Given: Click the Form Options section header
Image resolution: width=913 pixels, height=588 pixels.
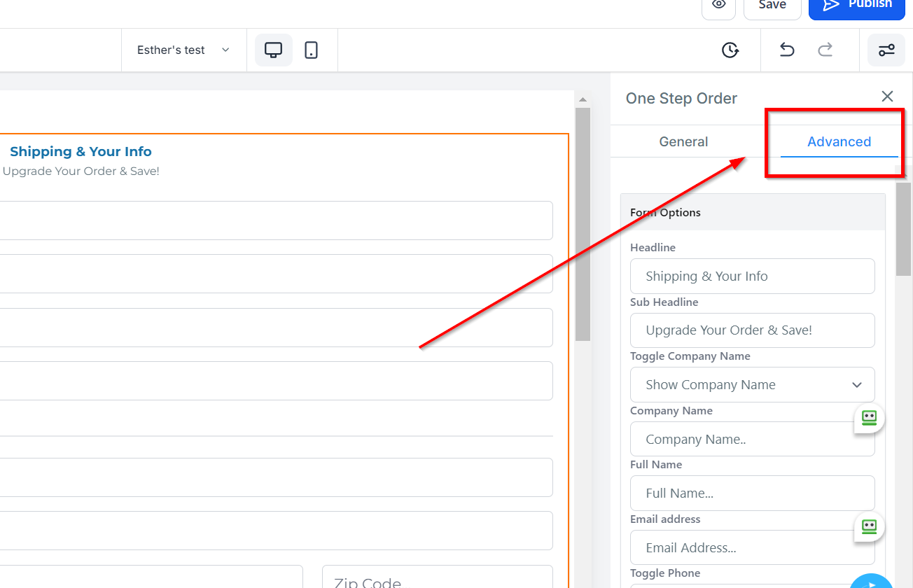Looking at the screenshot, I should 753,212.
